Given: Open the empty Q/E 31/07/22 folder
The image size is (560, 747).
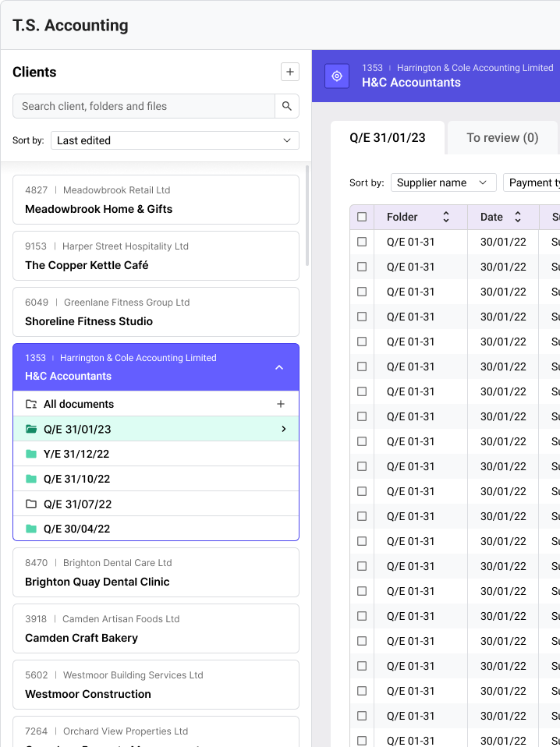Looking at the screenshot, I should (76, 504).
